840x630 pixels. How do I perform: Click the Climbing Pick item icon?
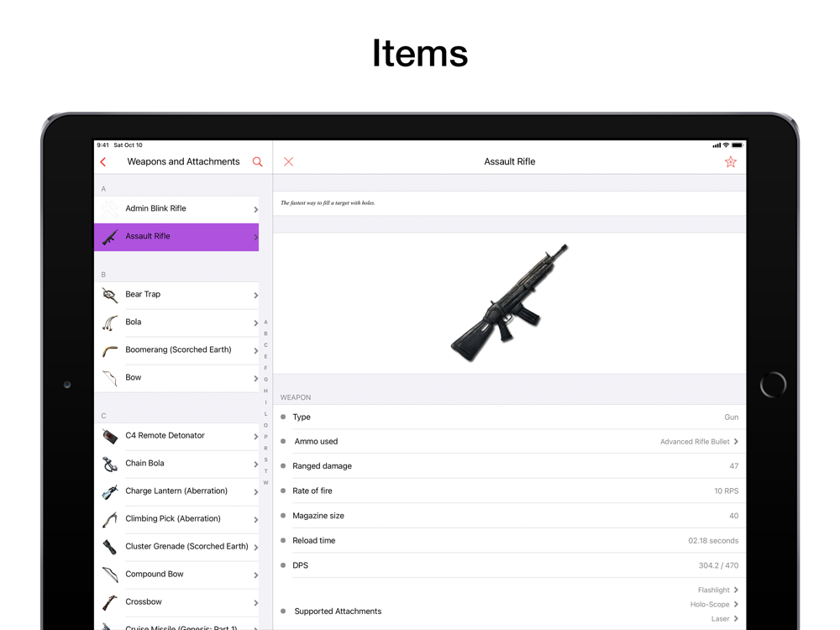coord(110,519)
